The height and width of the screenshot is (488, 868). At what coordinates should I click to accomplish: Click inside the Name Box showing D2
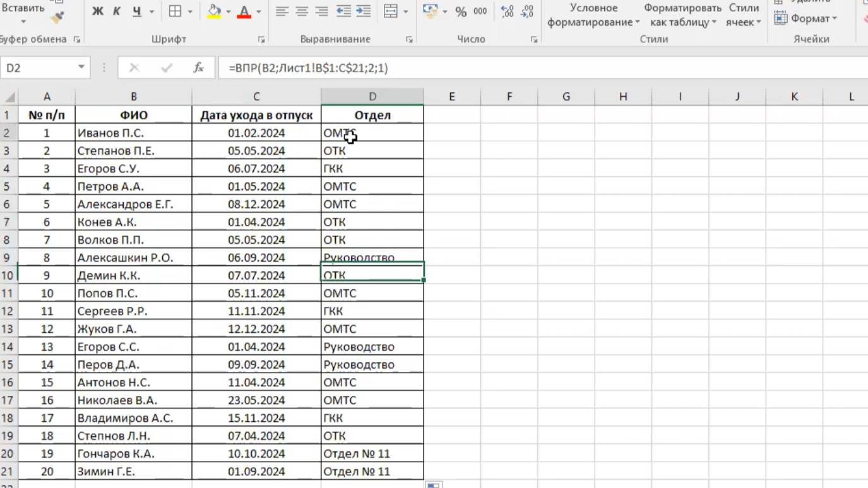38,68
